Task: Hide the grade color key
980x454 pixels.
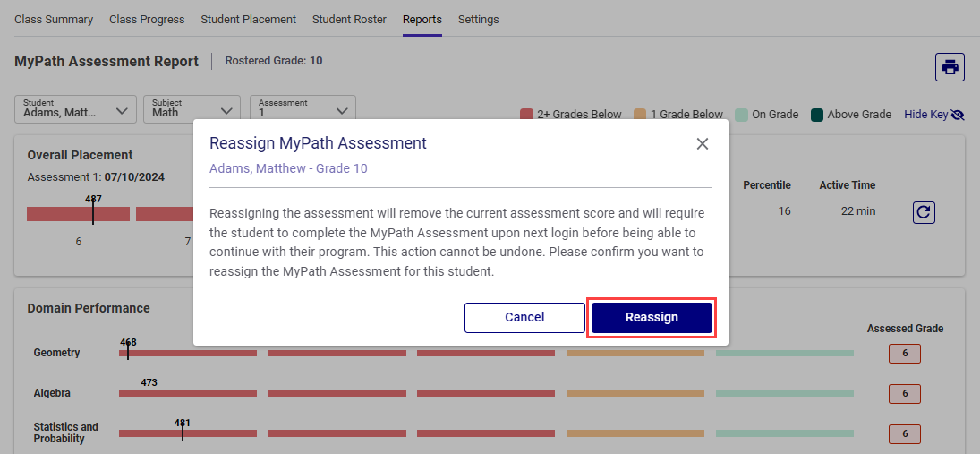Action: (934, 115)
